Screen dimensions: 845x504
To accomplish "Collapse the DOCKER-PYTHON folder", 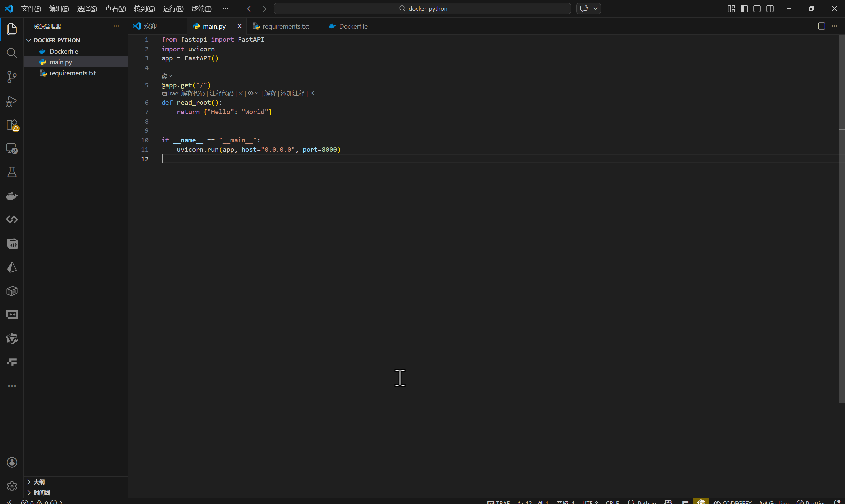I will [x=75, y=40].
